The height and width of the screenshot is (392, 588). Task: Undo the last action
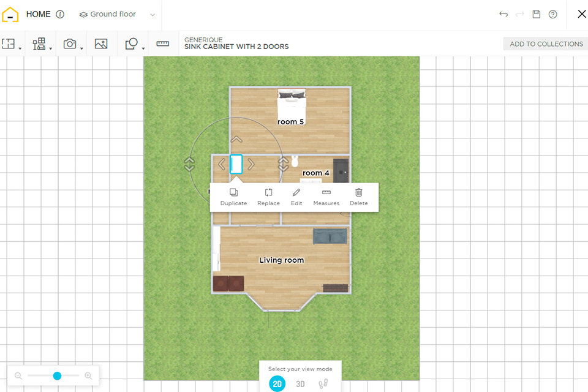(503, 14)
